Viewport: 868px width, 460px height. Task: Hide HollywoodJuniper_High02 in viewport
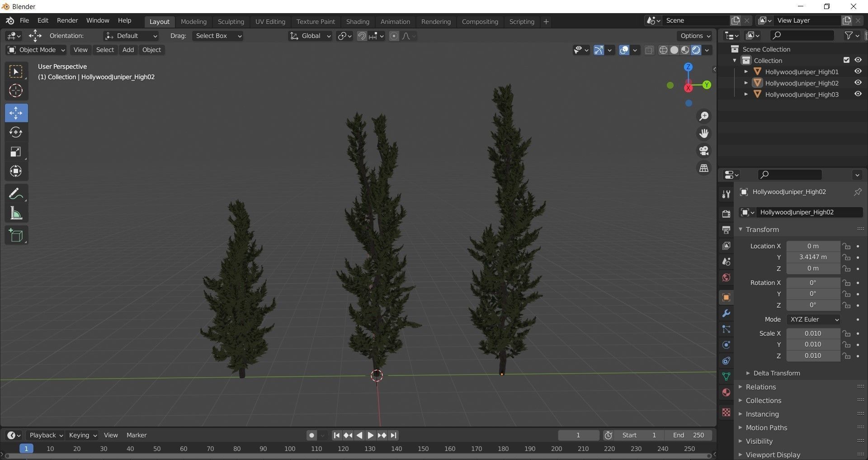tap(858, 83)
